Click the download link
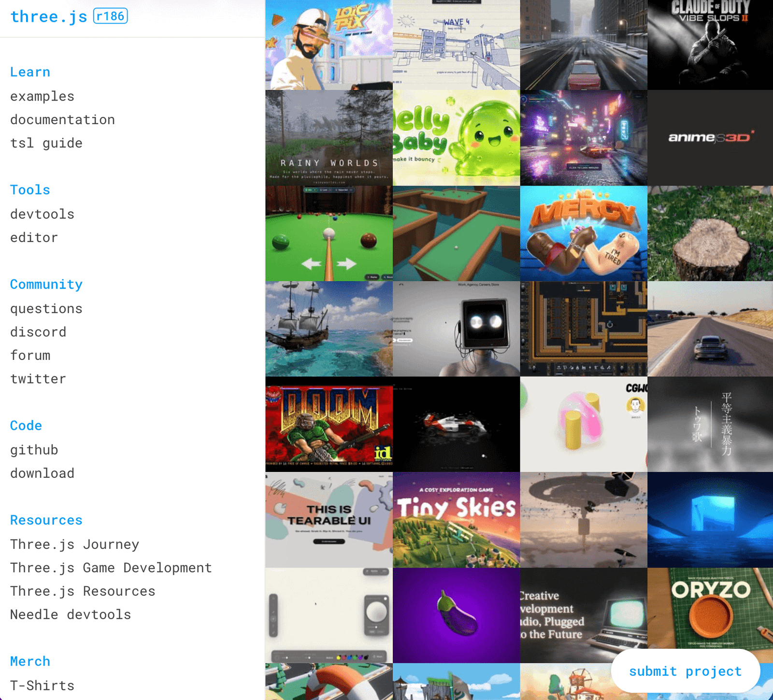This screenshot has width=773, height=700. [43, 473]
